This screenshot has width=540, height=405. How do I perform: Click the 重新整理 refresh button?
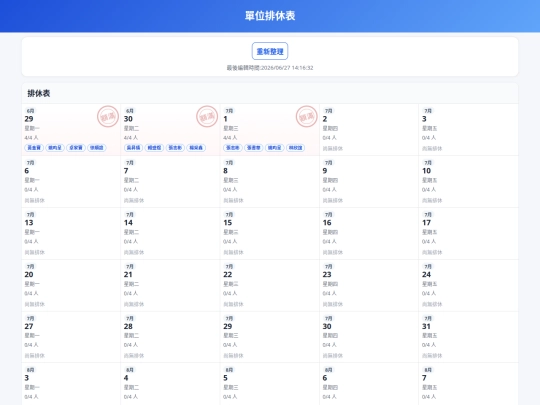pyautogui.click(x=270, y=51)
